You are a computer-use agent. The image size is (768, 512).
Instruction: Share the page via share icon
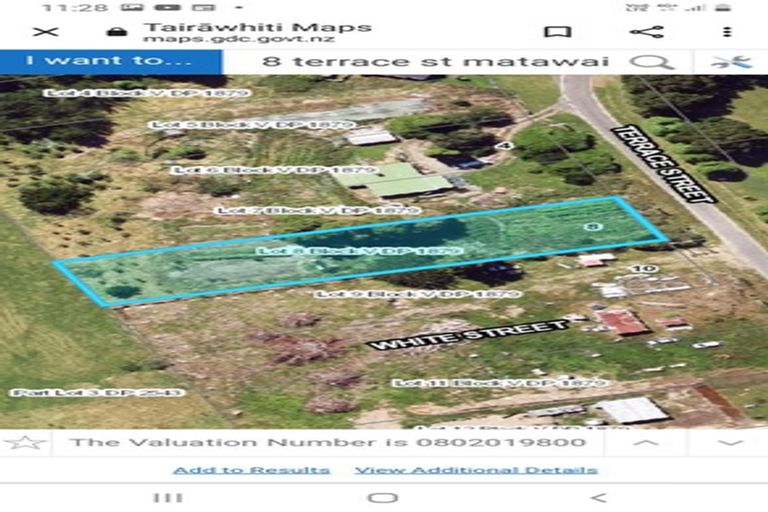(x=647, y=32)
